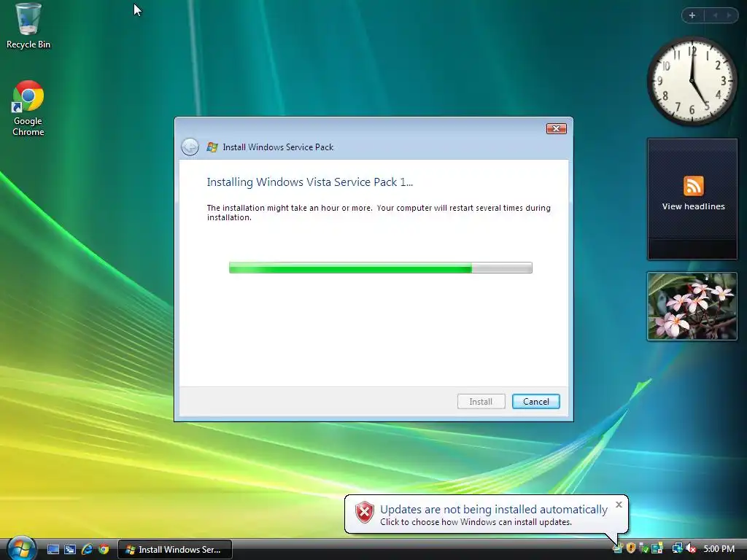Viewport: 747px width, 560px height.
Task: Click the Service Pack installation progress bar
Action: (x=380, y=268)
